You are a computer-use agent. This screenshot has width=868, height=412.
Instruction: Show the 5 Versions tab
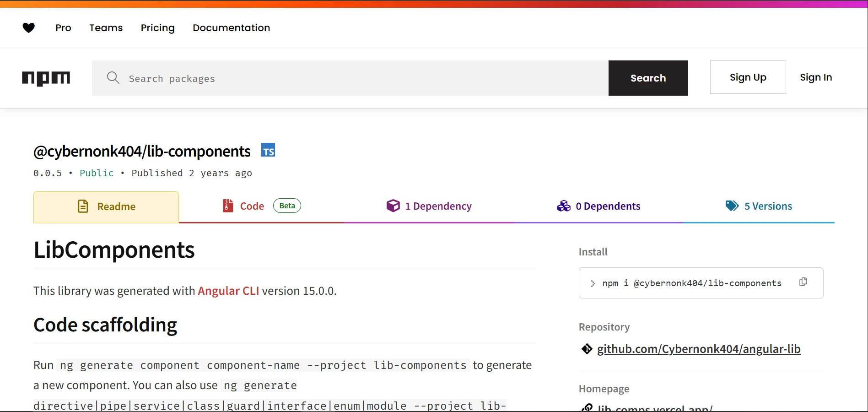click(x=759, y=206)
